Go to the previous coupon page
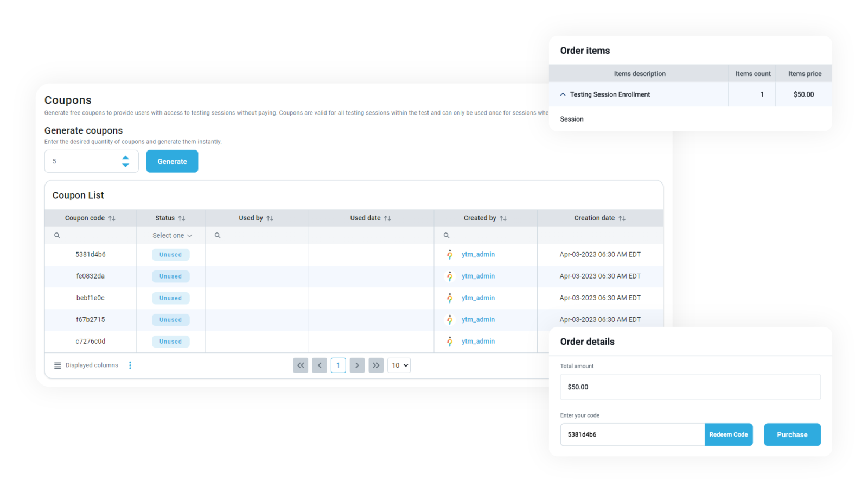The width and height of the screenshot is (868, 492). (x=320, y=365)
